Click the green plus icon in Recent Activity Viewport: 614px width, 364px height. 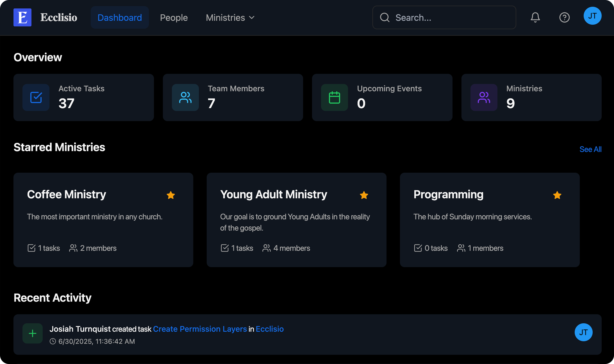(33, 333)
